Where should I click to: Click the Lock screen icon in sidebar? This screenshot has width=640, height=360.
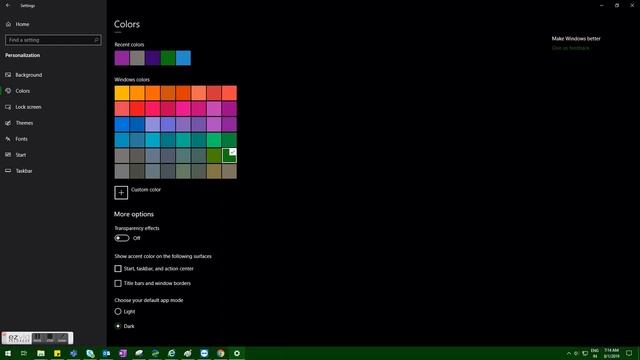pyautogui.click(x=8, y=107)
